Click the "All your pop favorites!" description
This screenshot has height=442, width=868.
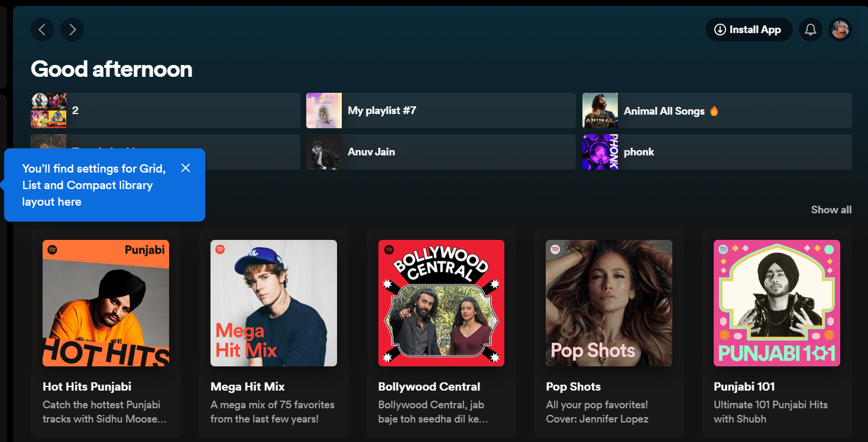[597, 412]
